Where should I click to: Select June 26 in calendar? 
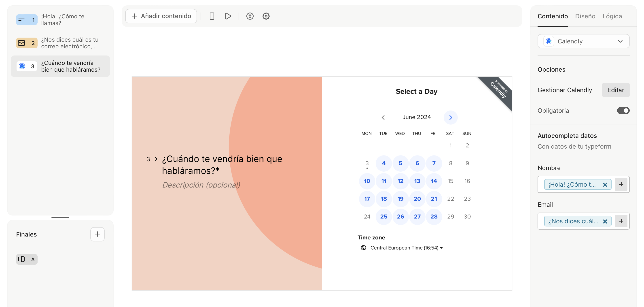tap(400, 216)
